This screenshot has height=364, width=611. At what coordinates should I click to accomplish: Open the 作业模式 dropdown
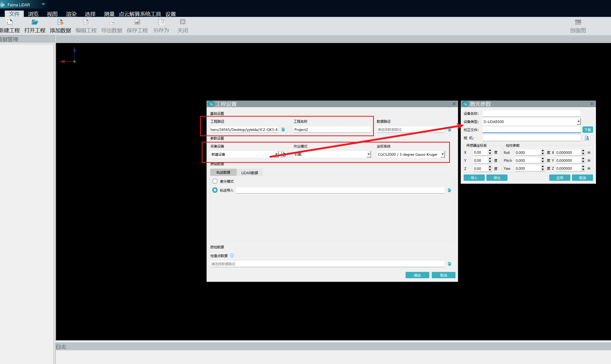tap(369, 154)
